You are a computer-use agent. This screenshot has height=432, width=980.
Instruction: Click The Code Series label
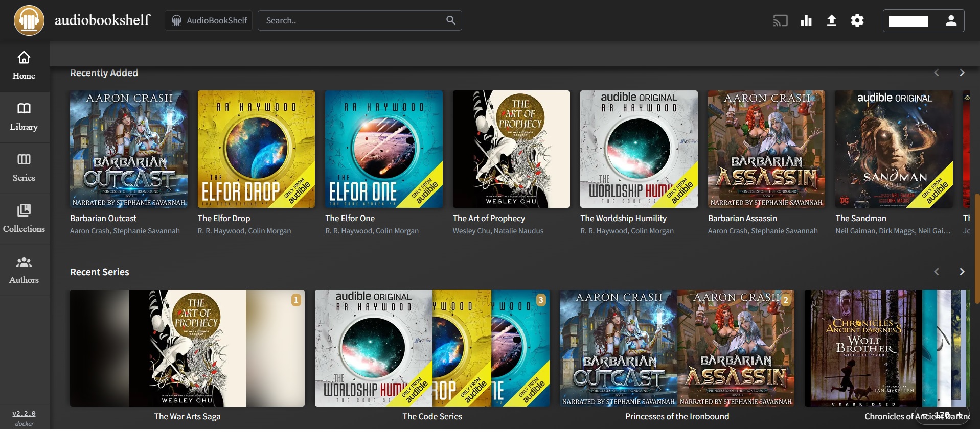[432, 416]
